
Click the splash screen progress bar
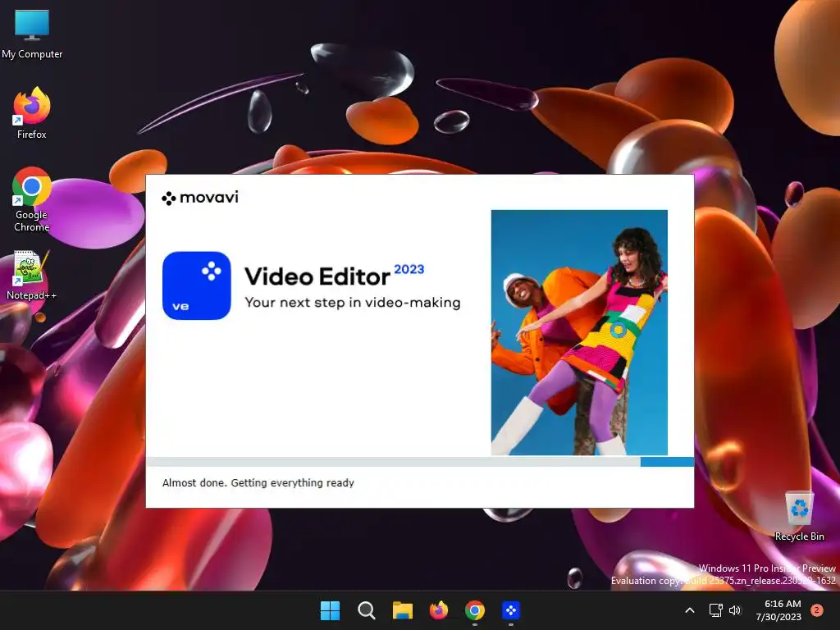(x=420, y=462)
